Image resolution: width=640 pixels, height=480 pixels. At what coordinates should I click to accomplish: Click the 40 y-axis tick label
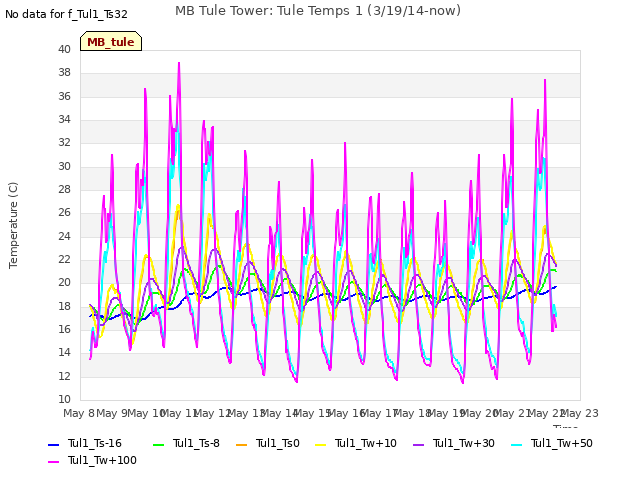(x=64, y=49)
